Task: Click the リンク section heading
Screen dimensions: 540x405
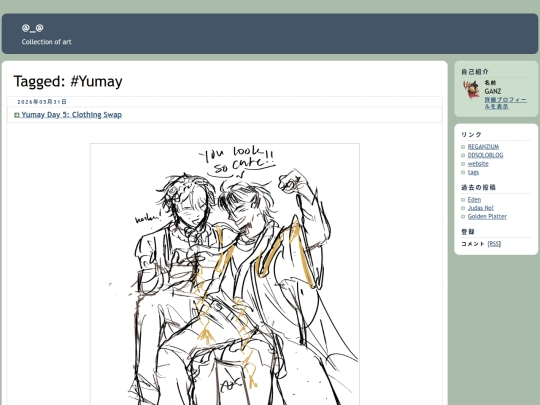Action: [x=471, y=135]
